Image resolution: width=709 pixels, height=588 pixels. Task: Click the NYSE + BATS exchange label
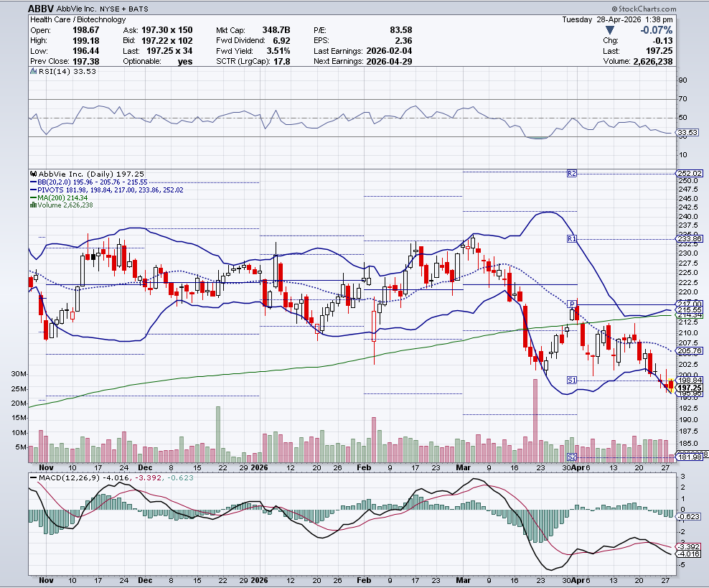point(124,9)
